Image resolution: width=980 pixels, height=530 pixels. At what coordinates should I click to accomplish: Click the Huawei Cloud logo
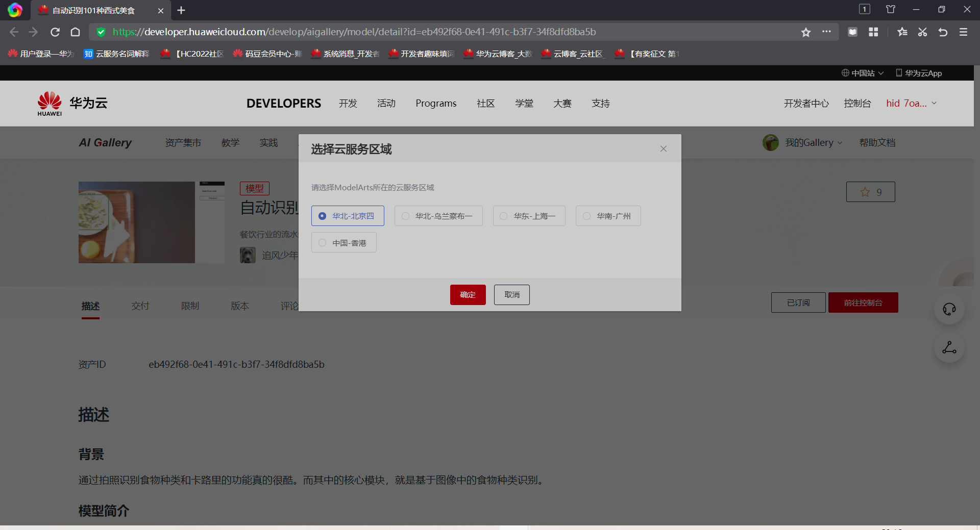(72, 103)
